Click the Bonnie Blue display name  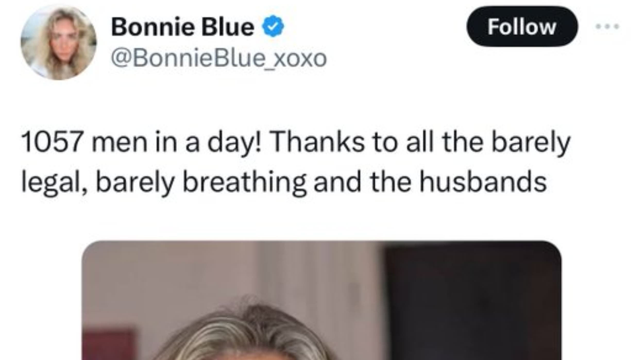183,27
